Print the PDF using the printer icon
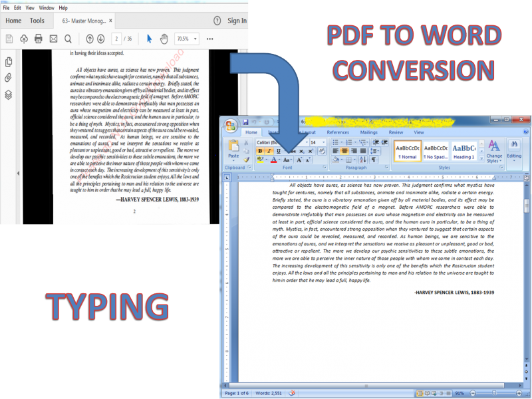The height and width of the screenshot is (399, 532). pos(39,39)
